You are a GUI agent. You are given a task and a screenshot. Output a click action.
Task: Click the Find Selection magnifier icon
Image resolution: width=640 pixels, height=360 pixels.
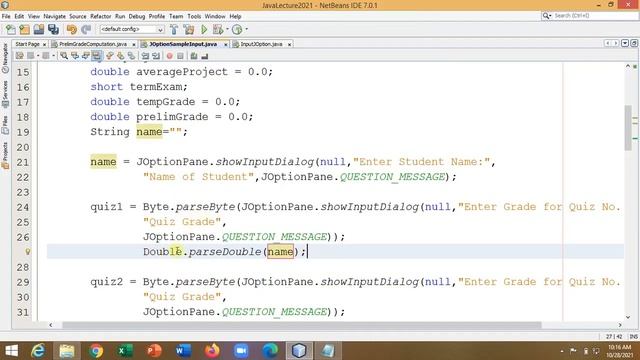click(x=64, y=56)
